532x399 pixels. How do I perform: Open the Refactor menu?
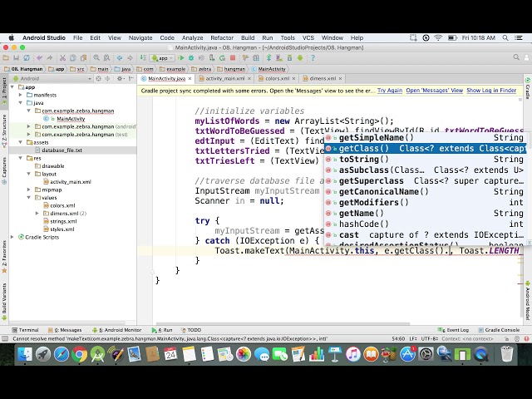pos(222,38)
